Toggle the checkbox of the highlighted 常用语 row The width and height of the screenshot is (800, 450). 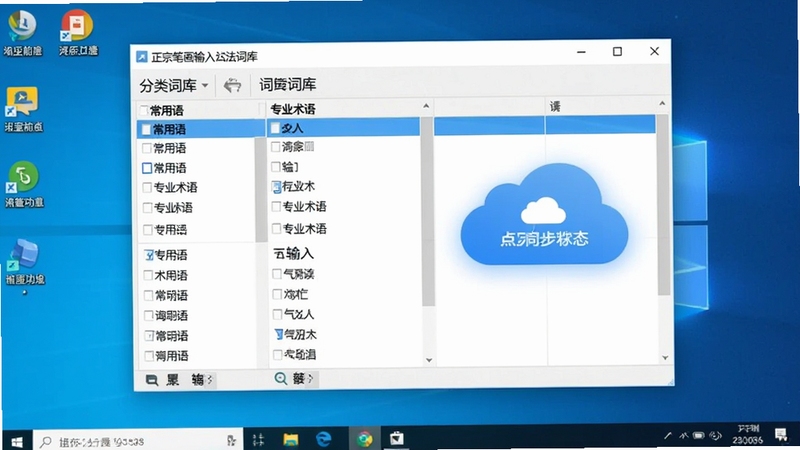[x=146, y=130]
